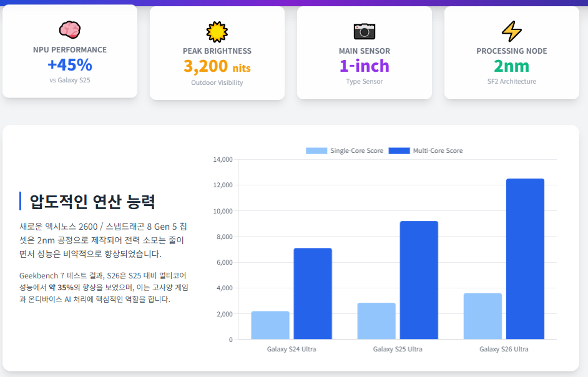
Task: Click the sun icon on Peak Brightness card
Action: pyautogui.click(x=217, y=32)
